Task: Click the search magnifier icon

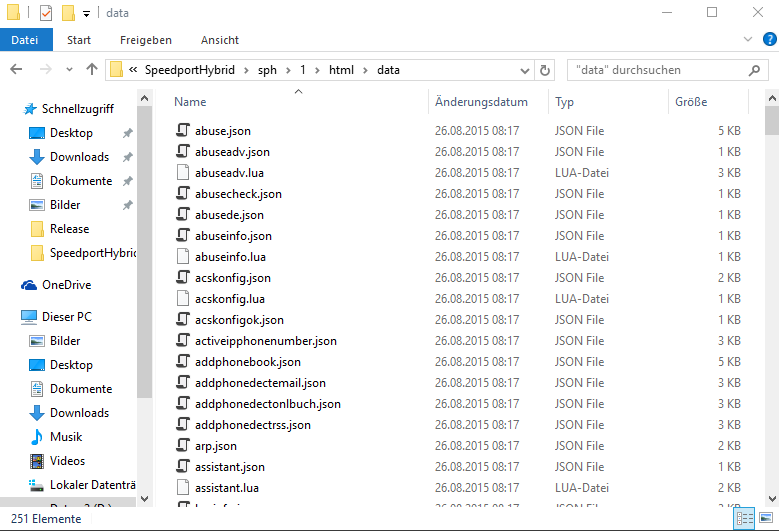Action: 754,71
